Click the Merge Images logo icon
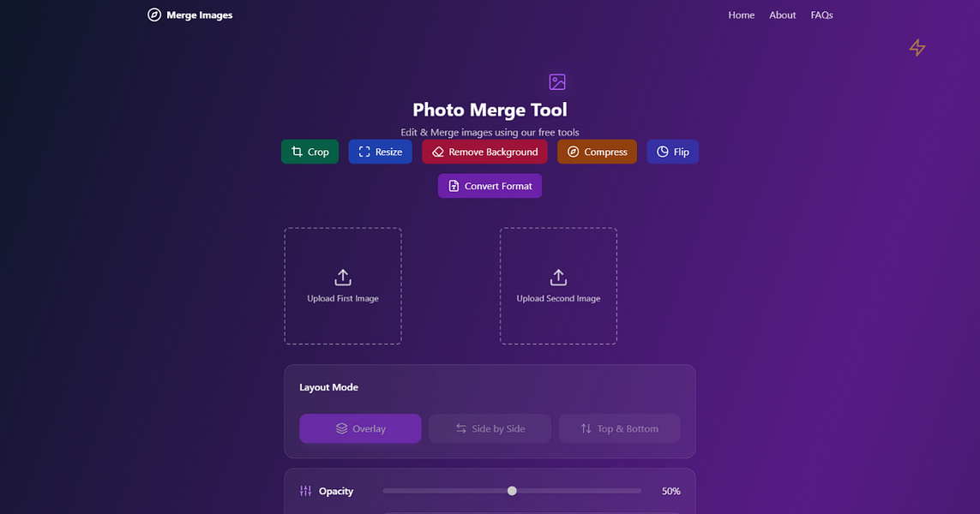 click(153, 15)
